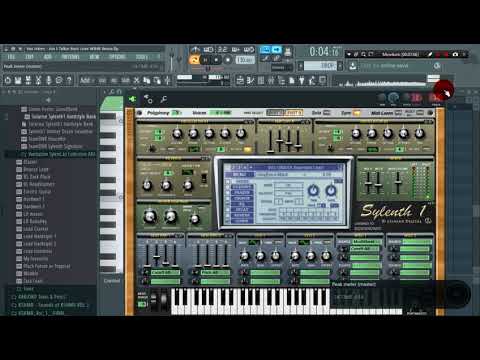The width and height of the screenshot is (480, 360).
Task: Click the transport Record button
Action: [x=228, y=60]
